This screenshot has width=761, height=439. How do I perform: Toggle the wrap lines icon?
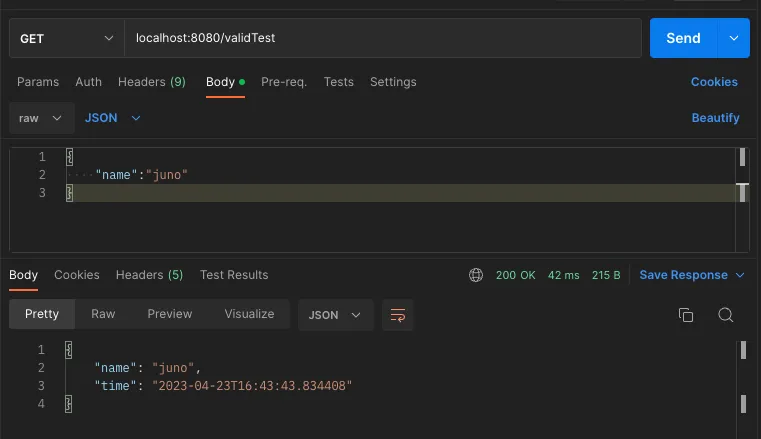[x=398, y=315]
